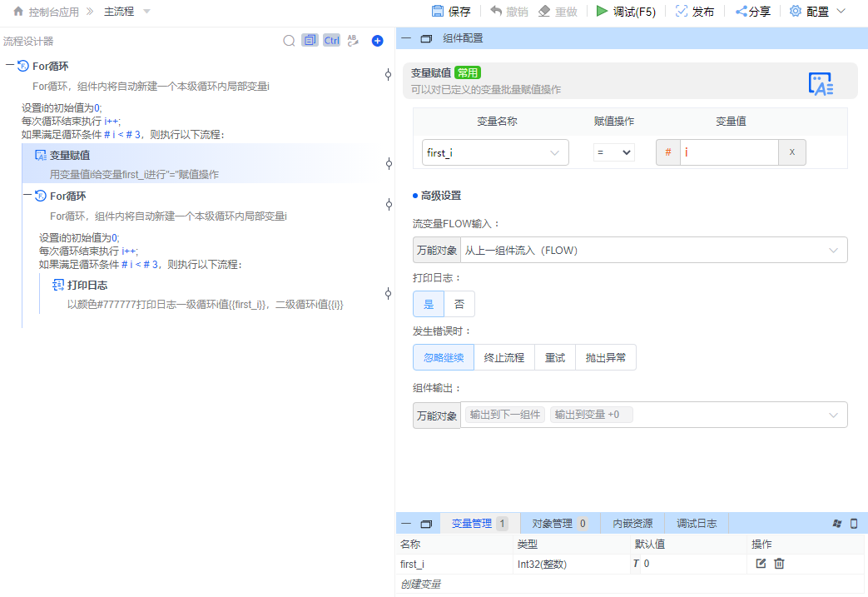This screenshot has width=868, height=597.
Task: Open the 配置 settings menu
Action: [817, 11]
